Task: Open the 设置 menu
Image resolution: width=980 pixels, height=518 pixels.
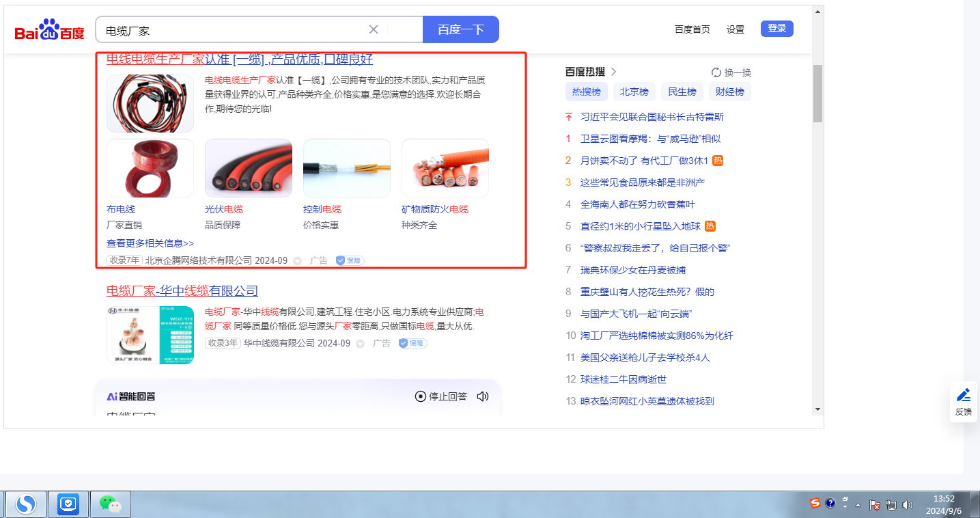Action: point(736,29)
